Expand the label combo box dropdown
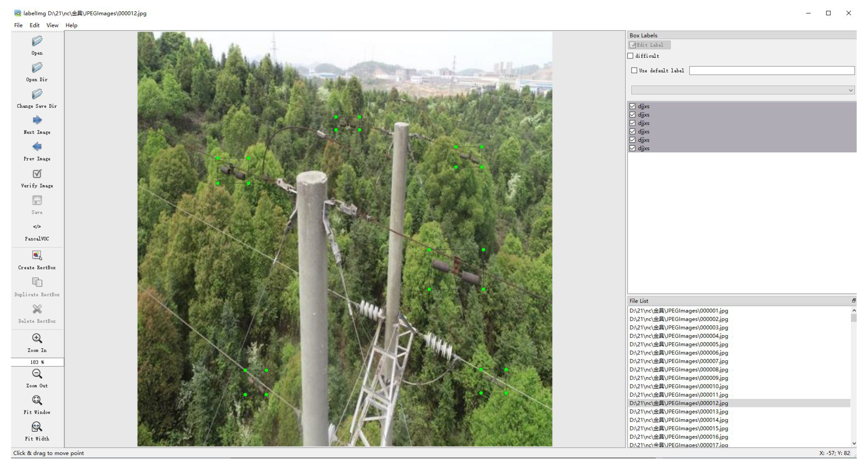Screen dimensions: 868x467 tap(850, 90)
